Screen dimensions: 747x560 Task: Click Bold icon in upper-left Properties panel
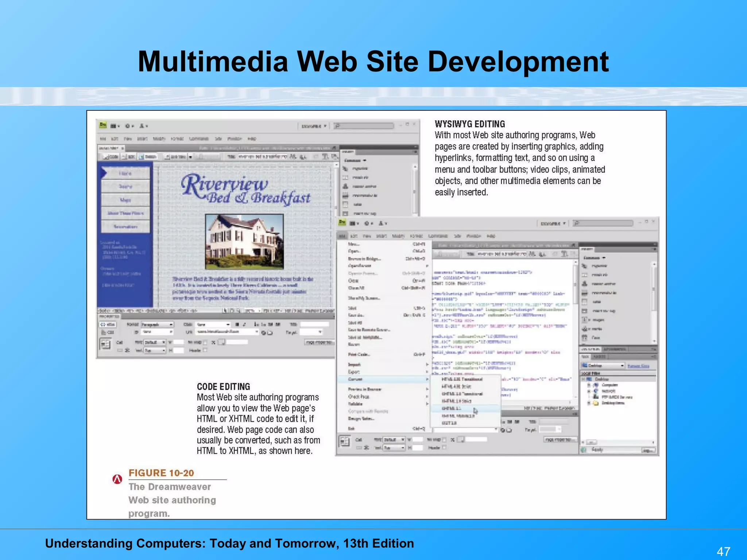coord(237,324)
